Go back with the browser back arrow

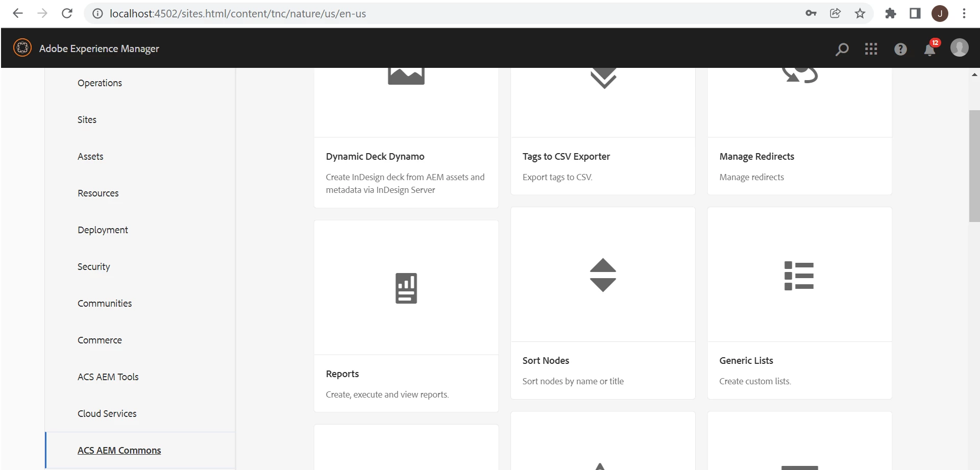(x=18, y=13)
